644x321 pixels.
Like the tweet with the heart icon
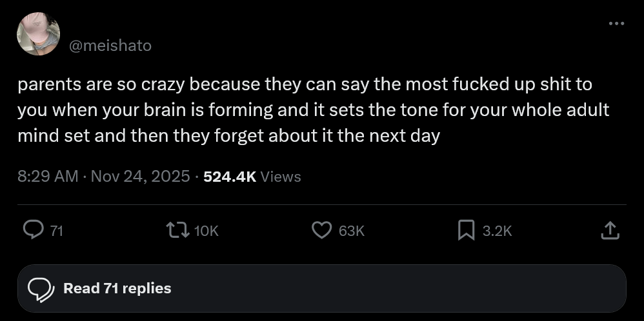tap(321, 230)
